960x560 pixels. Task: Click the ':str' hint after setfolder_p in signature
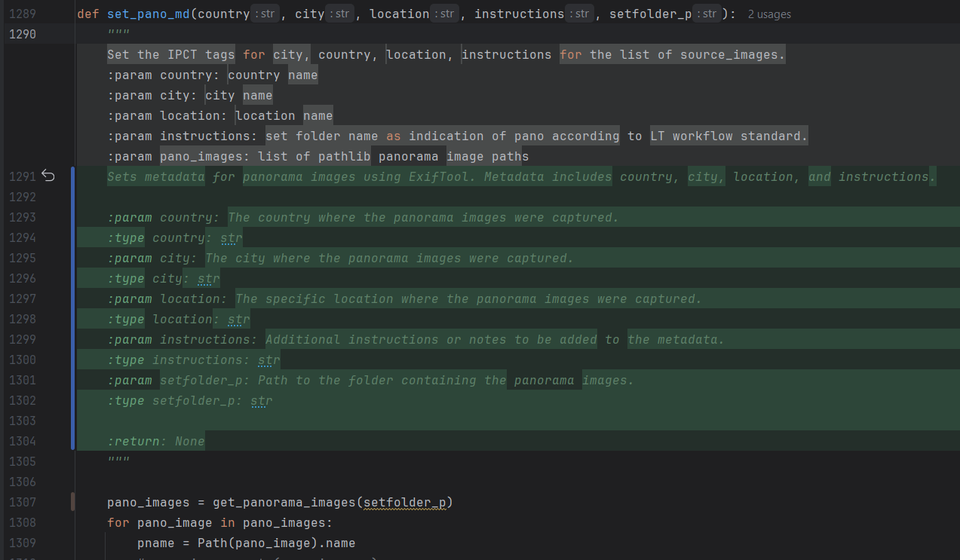pos(707,14)
